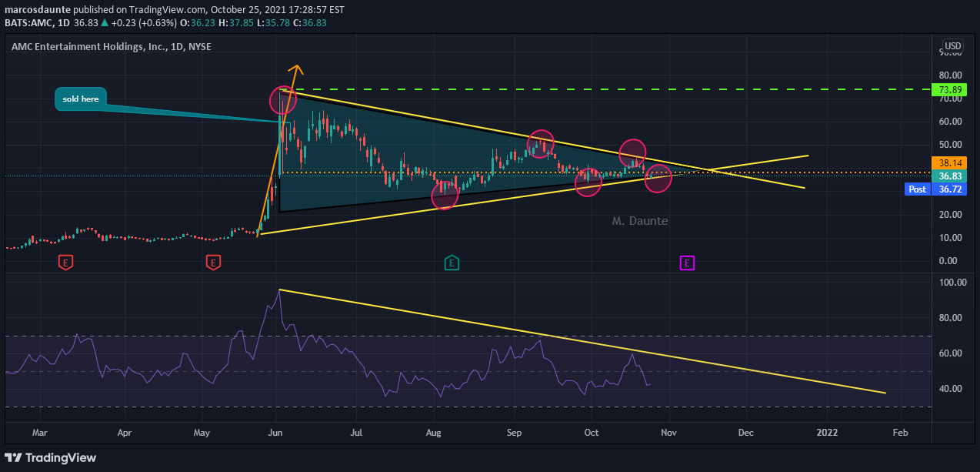The height and width of the screenshot is (472, 980).
Task: Click the 36.72 post-market price label
Action: coord(949,189)
